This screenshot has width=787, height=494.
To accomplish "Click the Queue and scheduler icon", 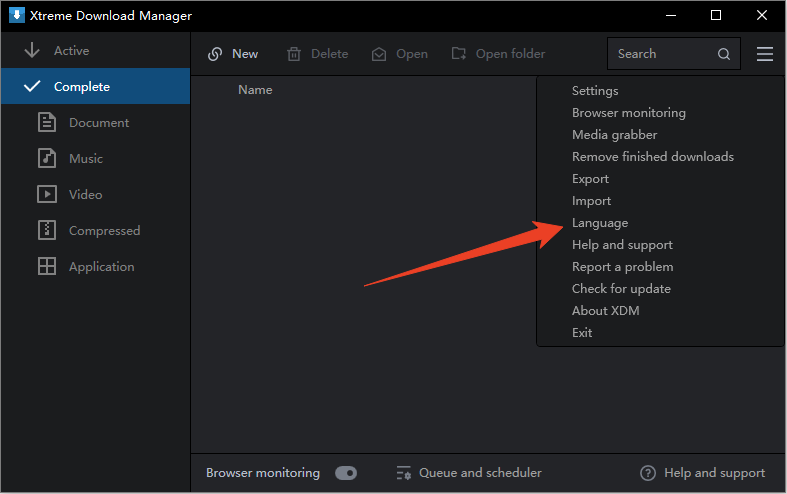I will 404,473.
